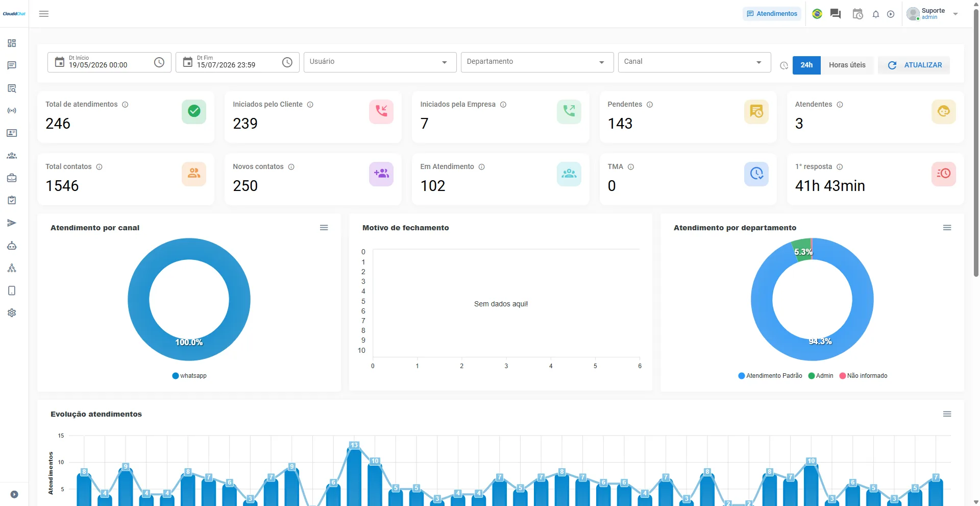Open the flow hierarchy sidebar icon
Screen dimensions: 980x506
(x=12, y=268)
